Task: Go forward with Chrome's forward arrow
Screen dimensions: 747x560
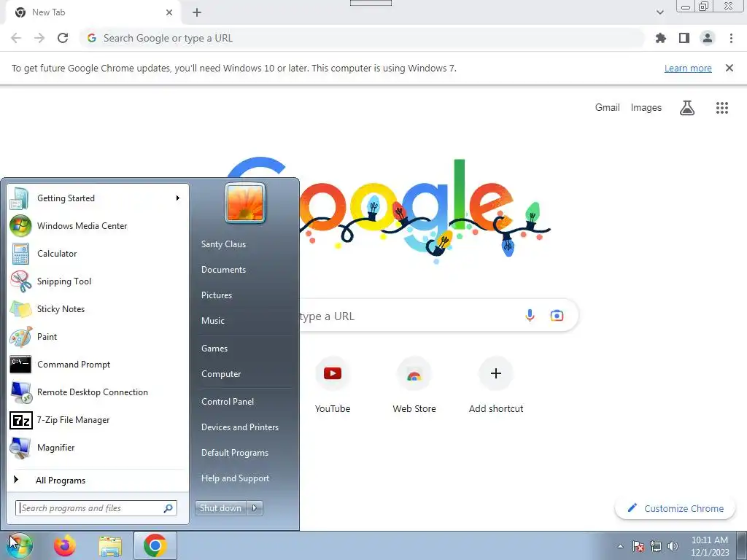Action: pyautogui.click(x=39, y=38)
